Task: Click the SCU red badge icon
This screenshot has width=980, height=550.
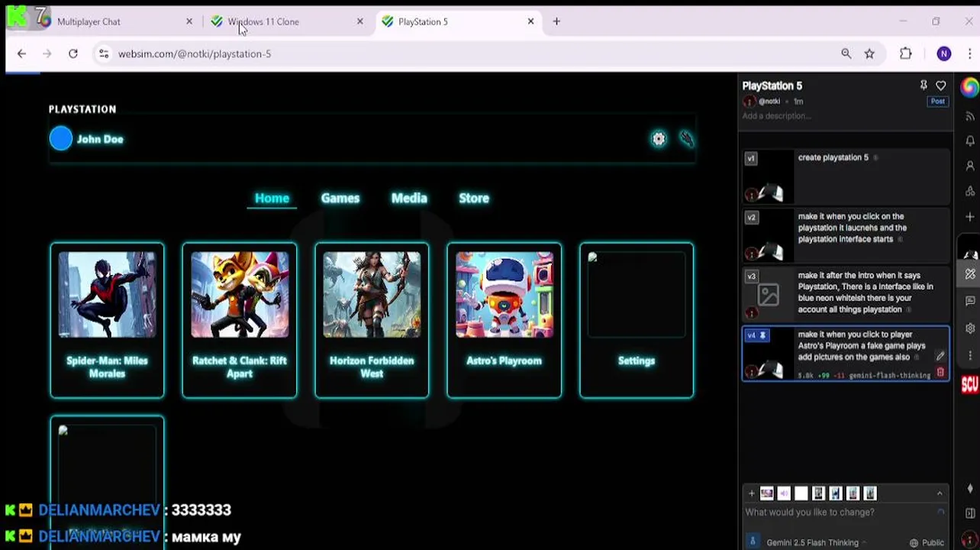Action: (x=969, y=384)
